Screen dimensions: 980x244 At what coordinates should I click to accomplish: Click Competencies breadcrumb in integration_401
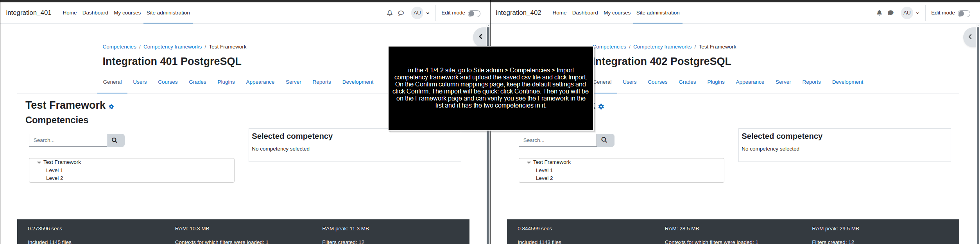(119, 47)
